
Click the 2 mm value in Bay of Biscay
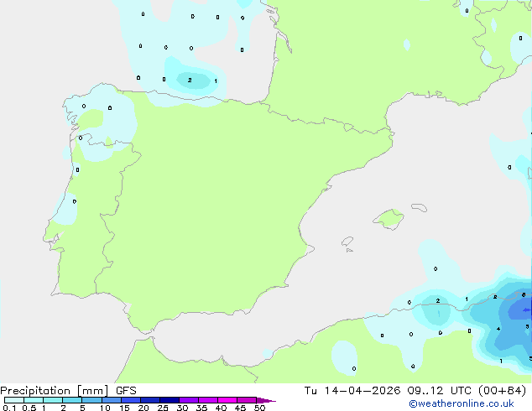pos(190,80)
